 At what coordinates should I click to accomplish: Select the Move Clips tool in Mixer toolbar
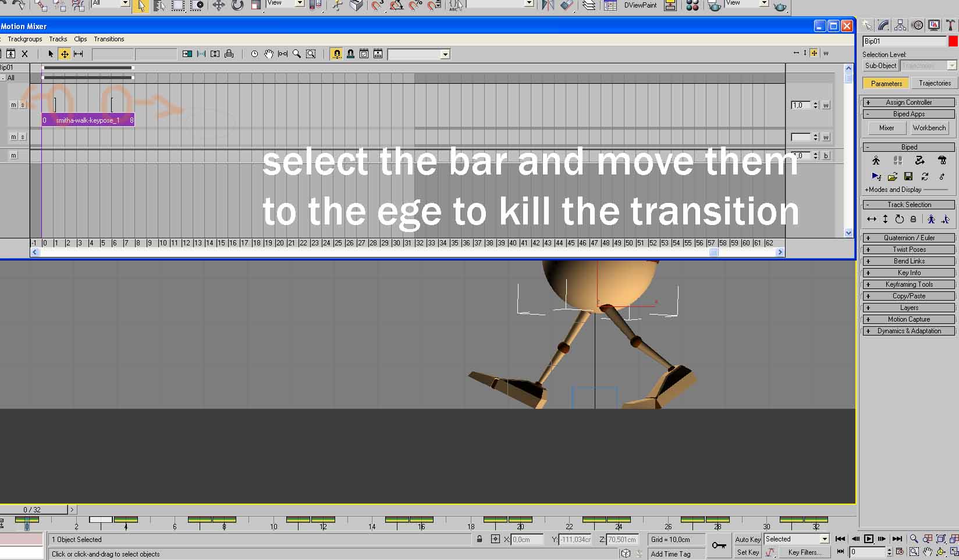point(65,54)
